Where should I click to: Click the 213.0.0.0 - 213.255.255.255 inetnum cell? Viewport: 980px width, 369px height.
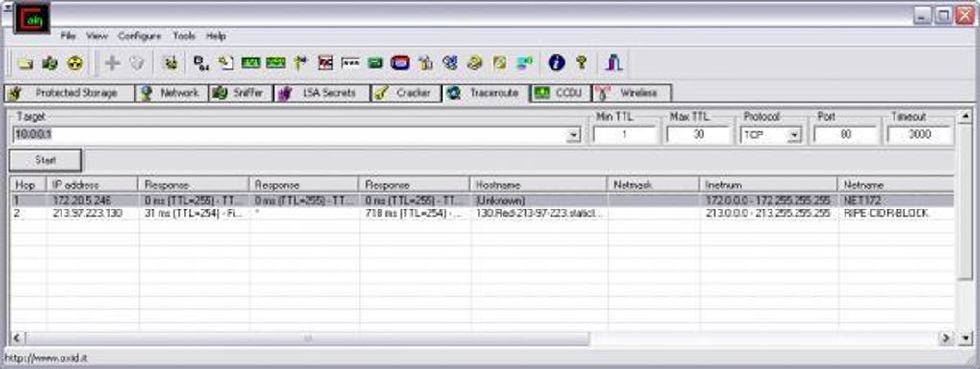pos(768,214)
